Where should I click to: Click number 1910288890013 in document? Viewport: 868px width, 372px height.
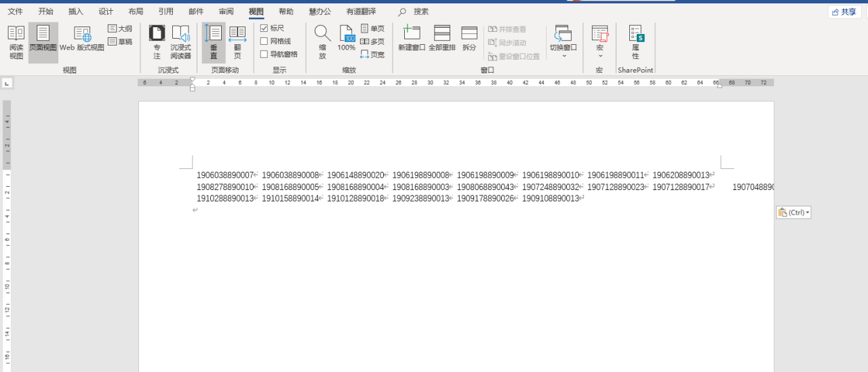[x=225, y=198]
